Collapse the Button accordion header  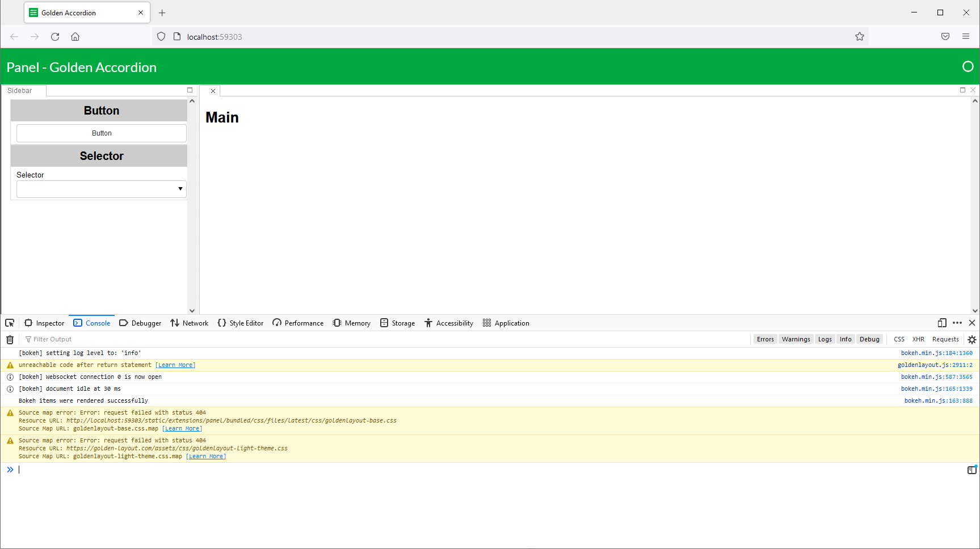point(99,111)
